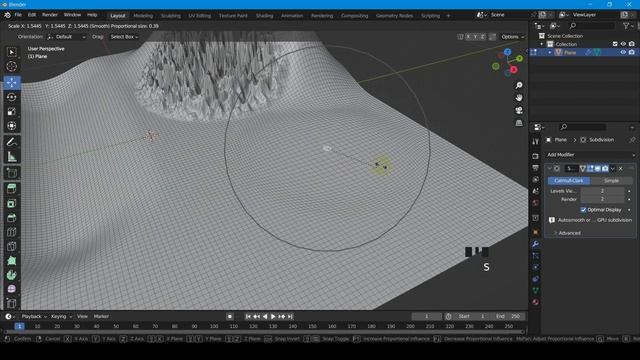
Task: Select the Extrude Region tool
Action: (11, 189)
